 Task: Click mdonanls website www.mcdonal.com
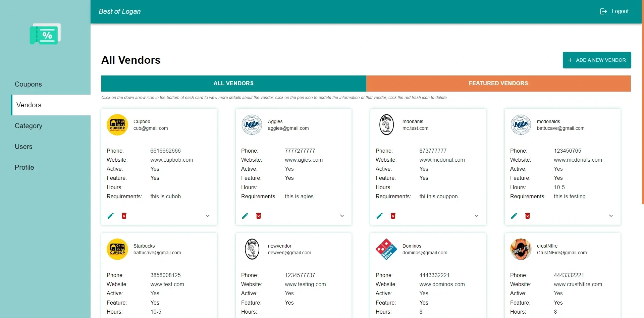pos(442,160)
